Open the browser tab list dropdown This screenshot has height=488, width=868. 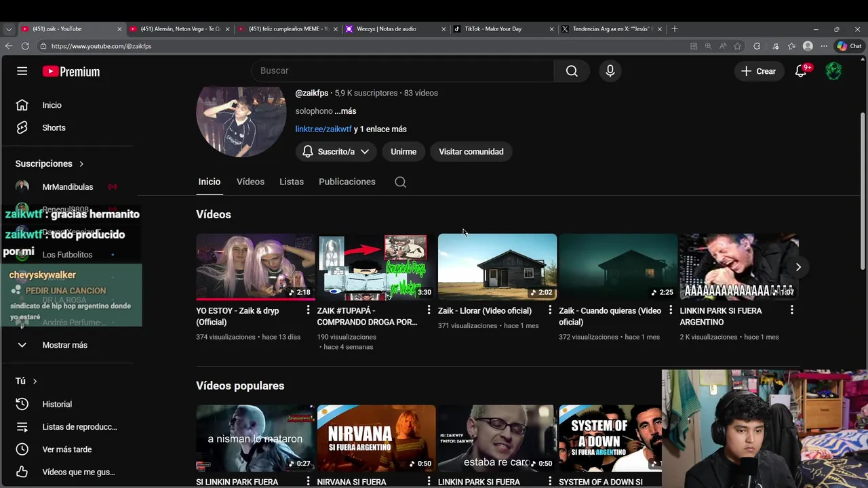pos(9,29)
